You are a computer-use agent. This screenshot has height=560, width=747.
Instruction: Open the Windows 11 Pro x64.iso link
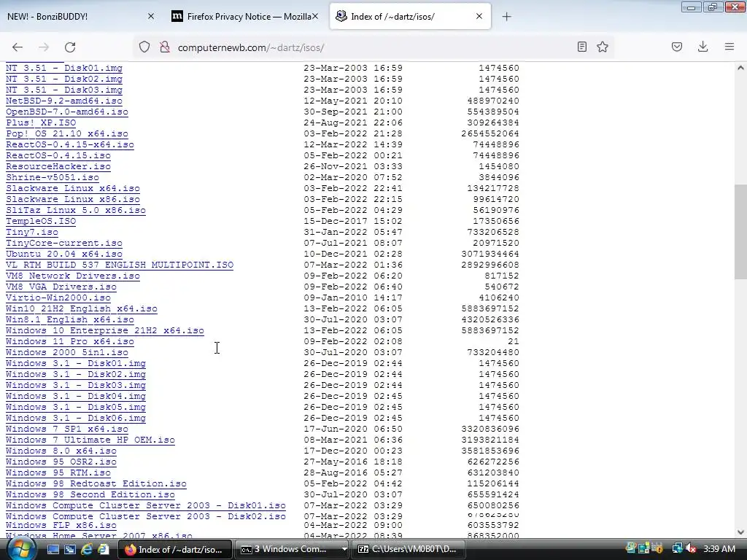pos(69,342)
